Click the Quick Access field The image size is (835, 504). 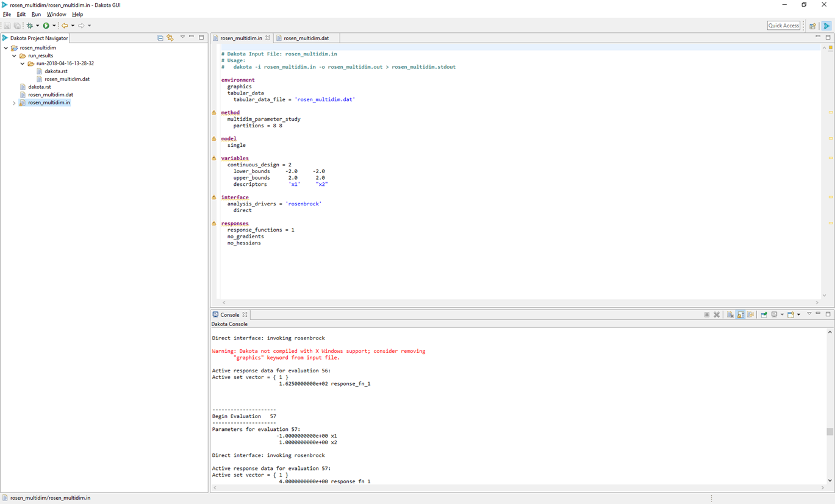783,25
